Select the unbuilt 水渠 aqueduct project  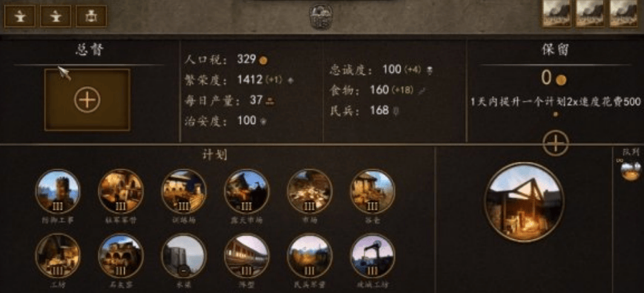pos(183,256)
